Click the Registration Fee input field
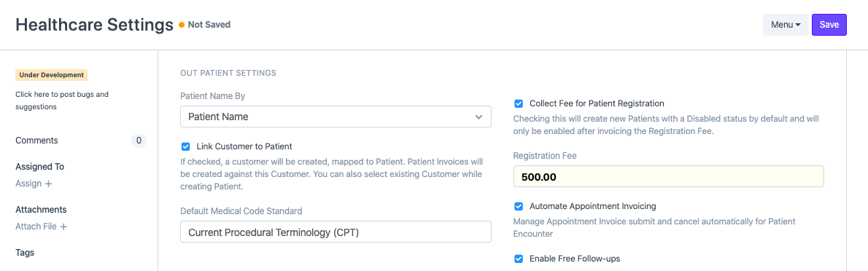Viewport: 868px width, 271px height. 668,176
